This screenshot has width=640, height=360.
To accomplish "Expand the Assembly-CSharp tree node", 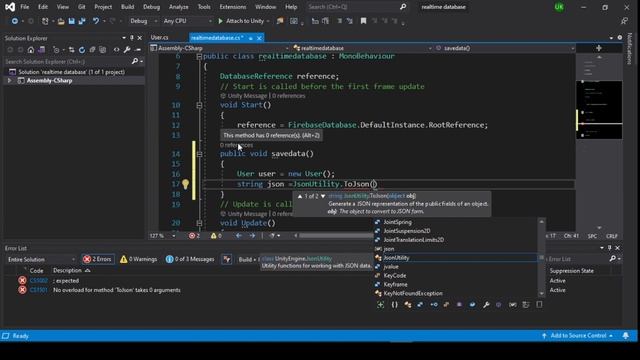I will point(9,81).
